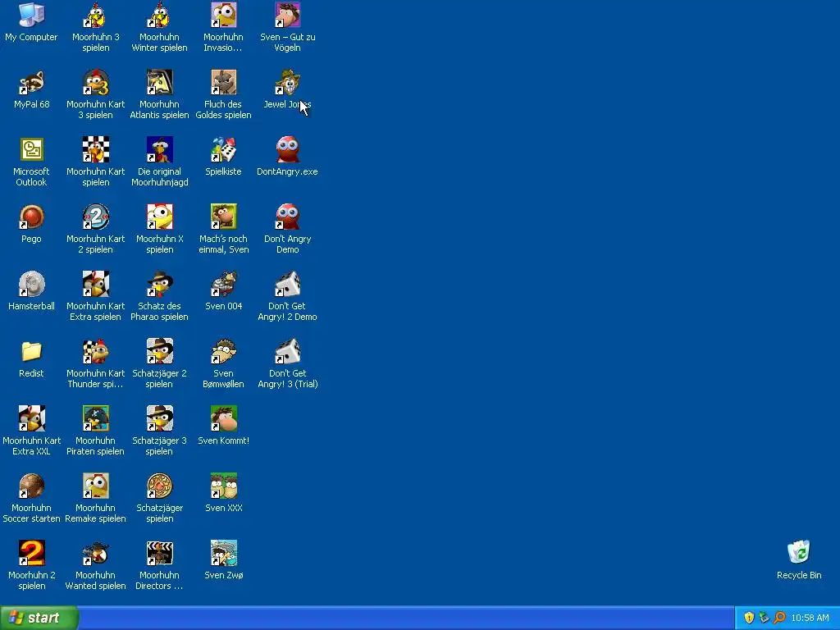
Task: Open the Windows start menu
Action: point(39,618)
